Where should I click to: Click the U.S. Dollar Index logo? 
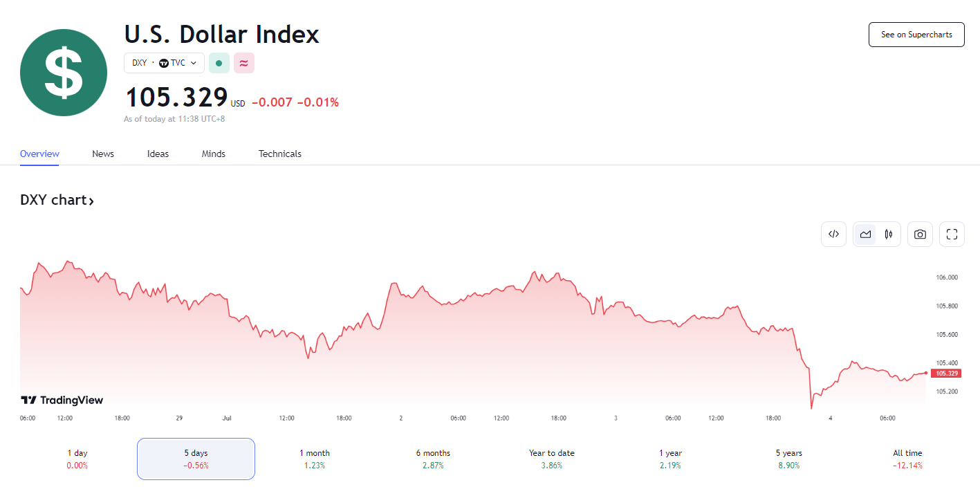point(64,73)
